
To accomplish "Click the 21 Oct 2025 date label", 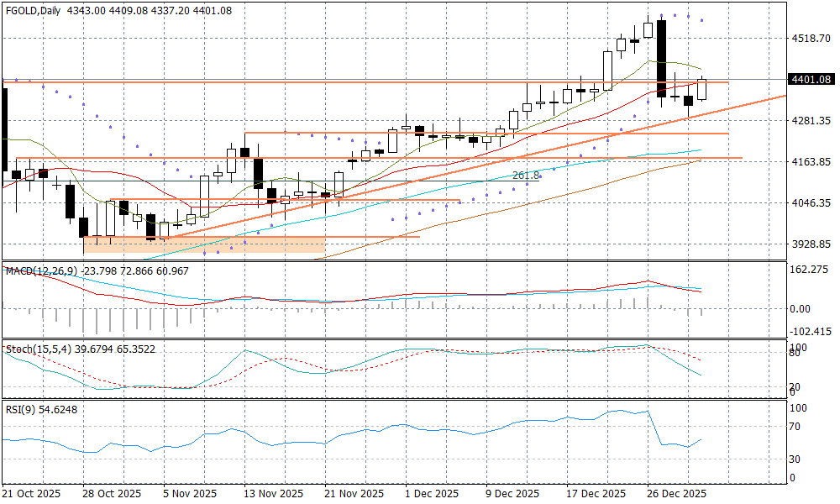I will [32, 493].
